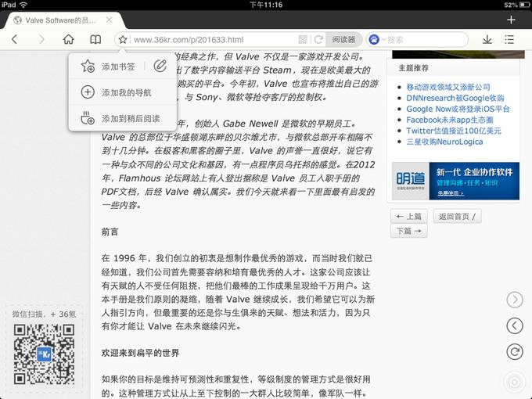
Task: Tap the 52% battery indicator
Action: click(517, 5)
